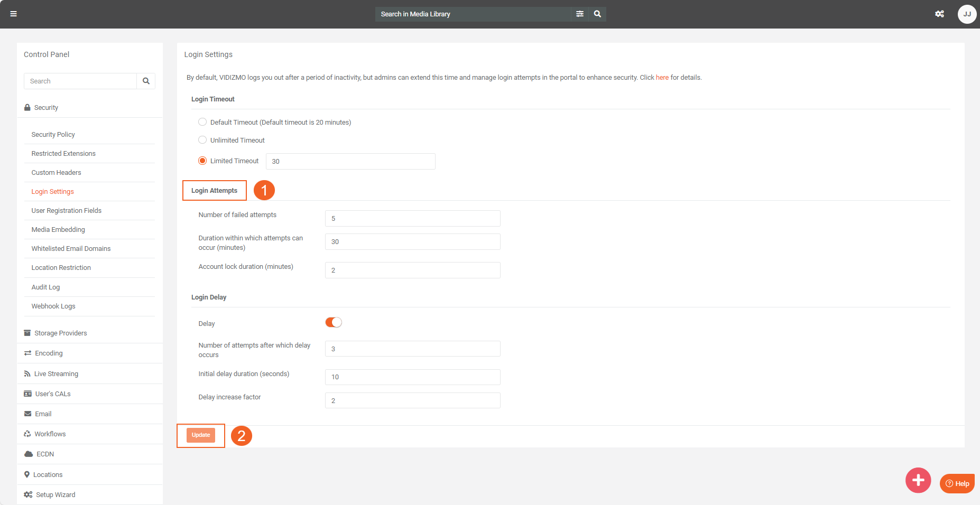
Task: Select the Default Timeout radio option
Action: (x=202, y=122)
